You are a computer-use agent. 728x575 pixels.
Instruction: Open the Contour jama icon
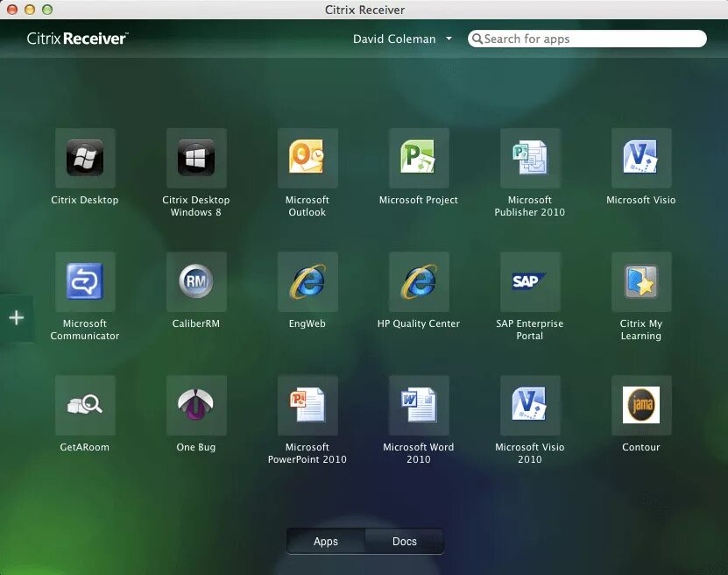(x=641, y=406)
